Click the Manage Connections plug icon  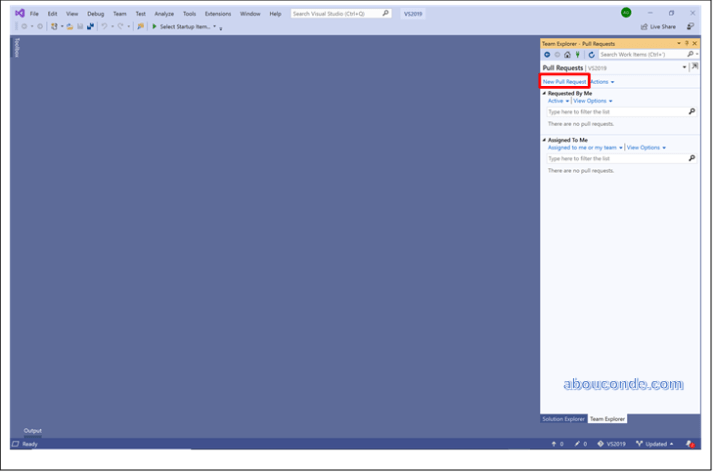coord(579,54)
